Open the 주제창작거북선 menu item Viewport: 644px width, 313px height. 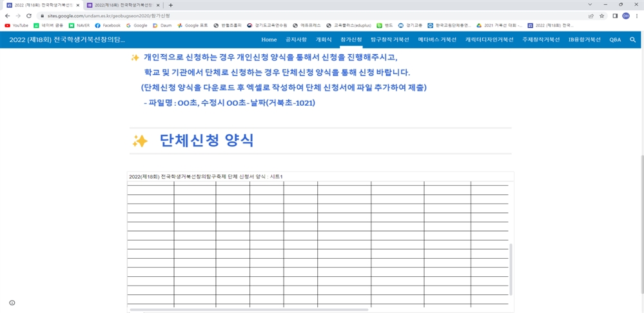(x=541, y=39)
